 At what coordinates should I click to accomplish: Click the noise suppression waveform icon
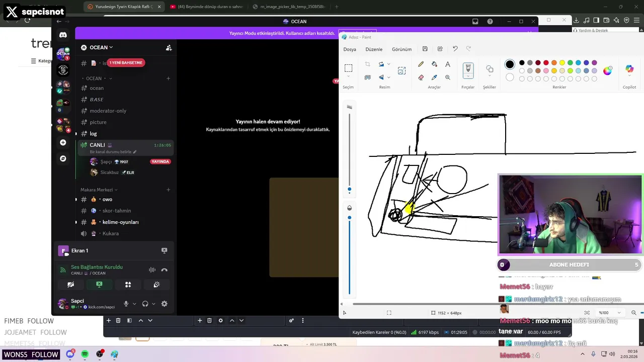tap(152, 270)
